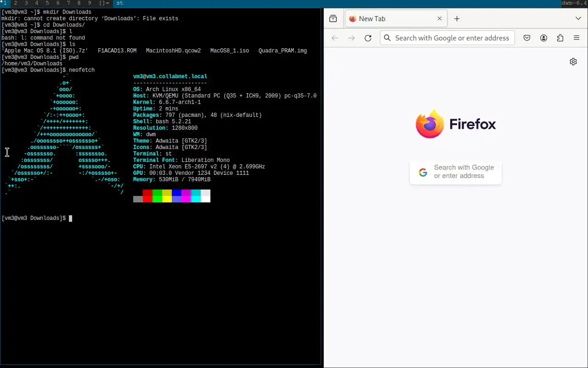Click the 'mkdir Downloads' command line
Screen dimensions: 588x368
[x=46, y=12]
